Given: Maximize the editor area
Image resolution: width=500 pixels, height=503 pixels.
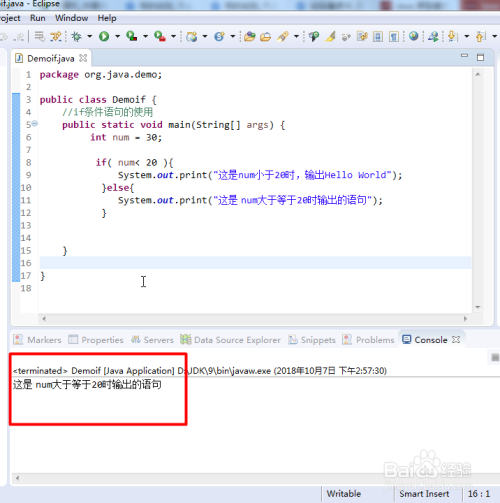Looking at the screenshot, I should pos(480,57).
